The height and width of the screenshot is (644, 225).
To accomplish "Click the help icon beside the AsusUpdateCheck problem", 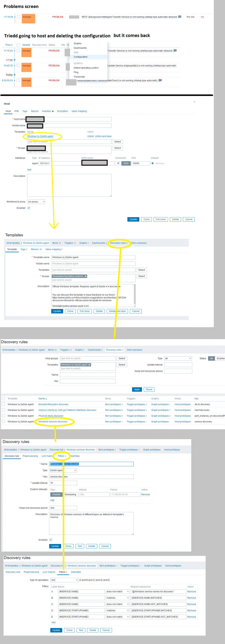I will pyautogui.click(x=160, y=80).
